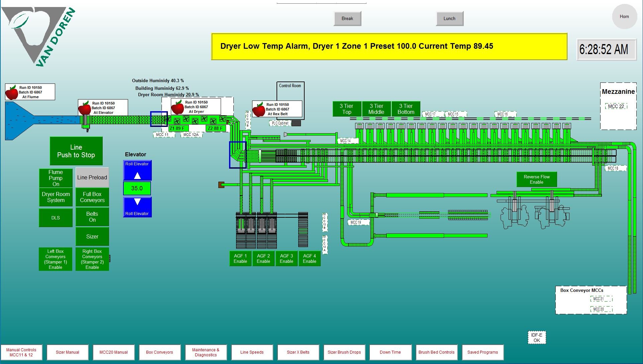Image resolution: width=643 pixels, height=364 pixels.
Task: Toggle Belts On
Action: click(92, 217)
